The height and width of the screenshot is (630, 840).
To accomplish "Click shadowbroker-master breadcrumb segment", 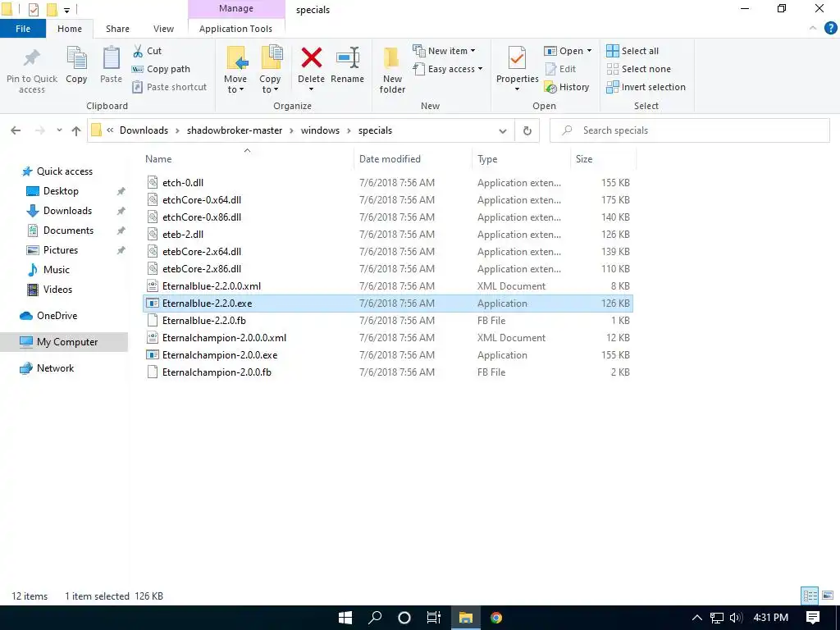I will 234,130.
